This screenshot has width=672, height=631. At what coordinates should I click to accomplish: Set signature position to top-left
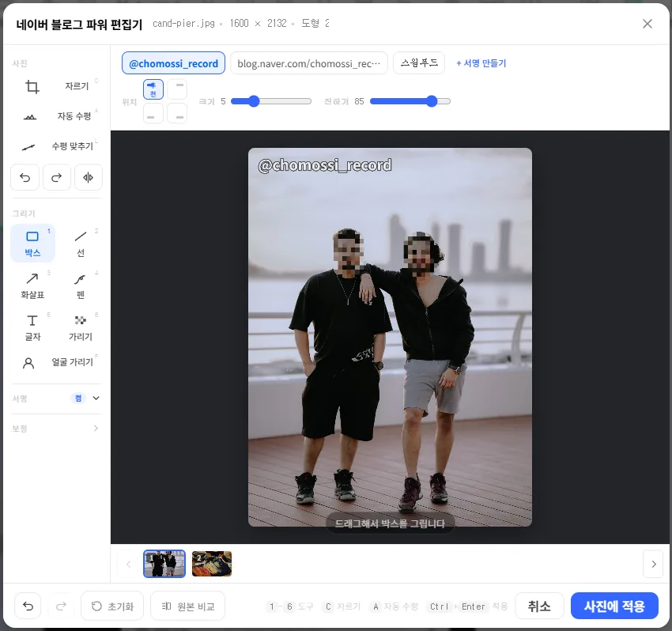[x=153, y=89]
